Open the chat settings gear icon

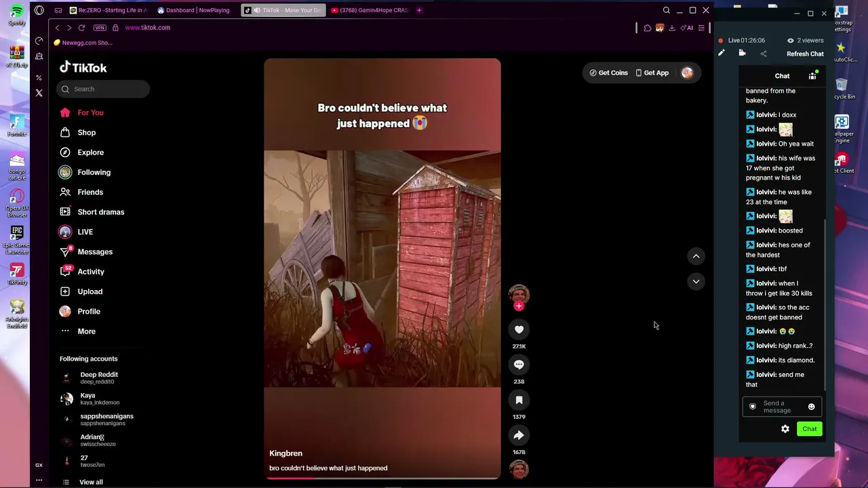click(785, 429)
